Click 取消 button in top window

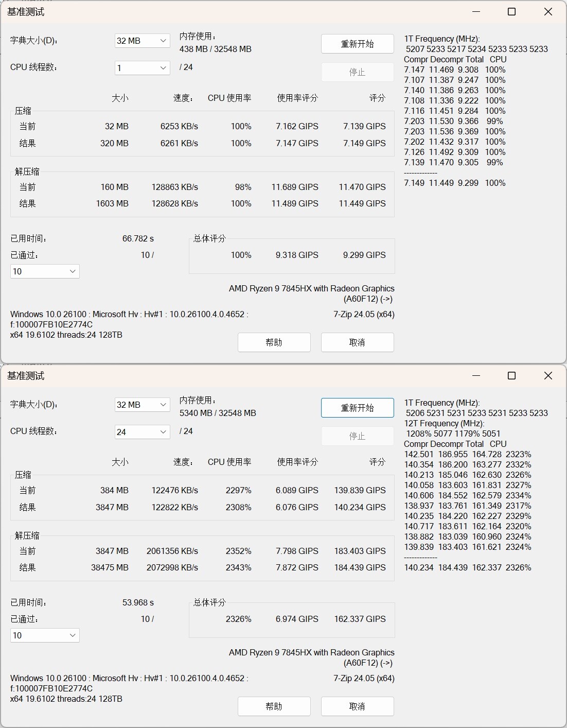coord(358,342)
